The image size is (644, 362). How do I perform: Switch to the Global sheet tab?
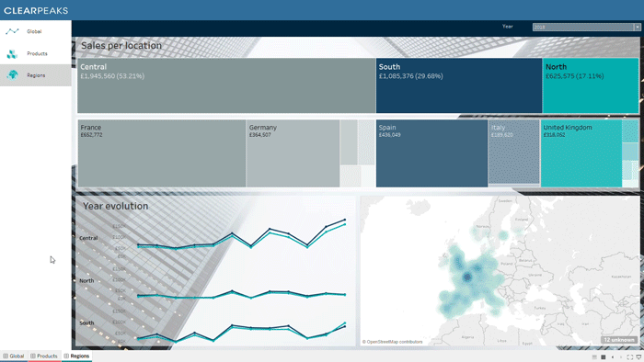pos(14,356)
